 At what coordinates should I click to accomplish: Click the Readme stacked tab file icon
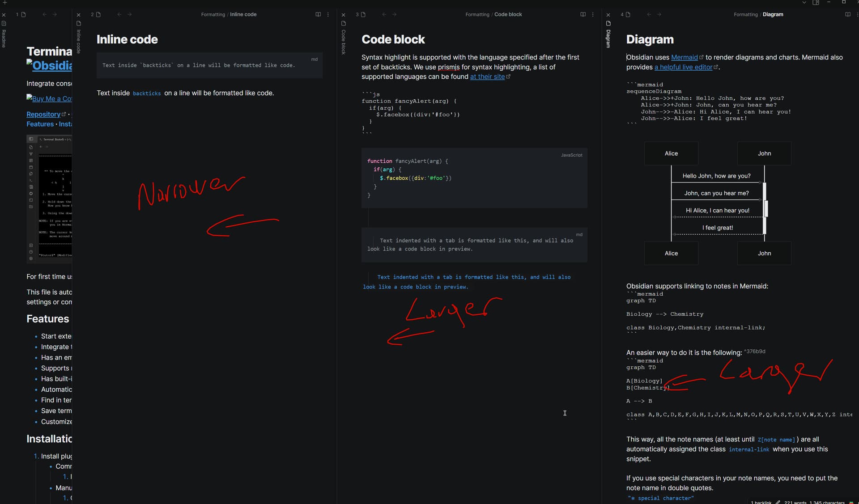coord(4,23)
